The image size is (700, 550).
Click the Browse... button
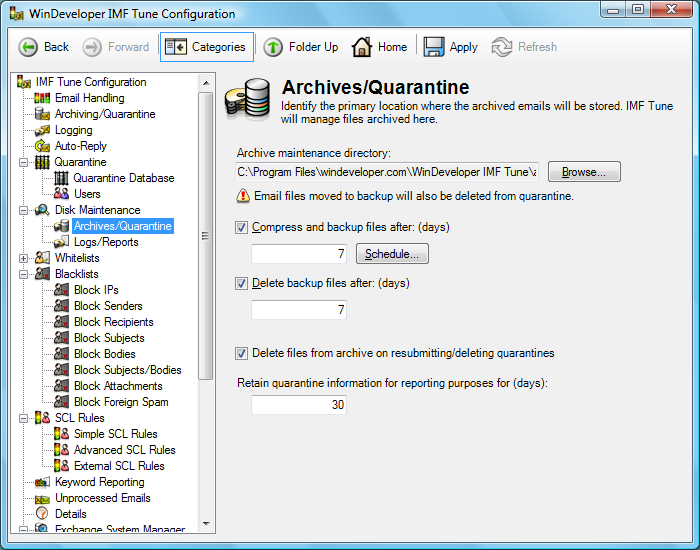coord(584,172)
